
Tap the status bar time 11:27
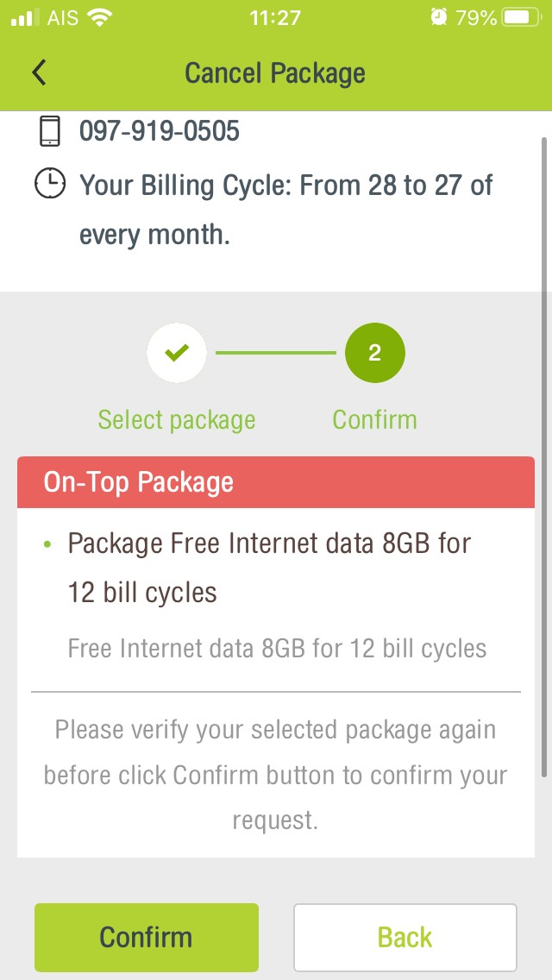[x=275, y=17]
